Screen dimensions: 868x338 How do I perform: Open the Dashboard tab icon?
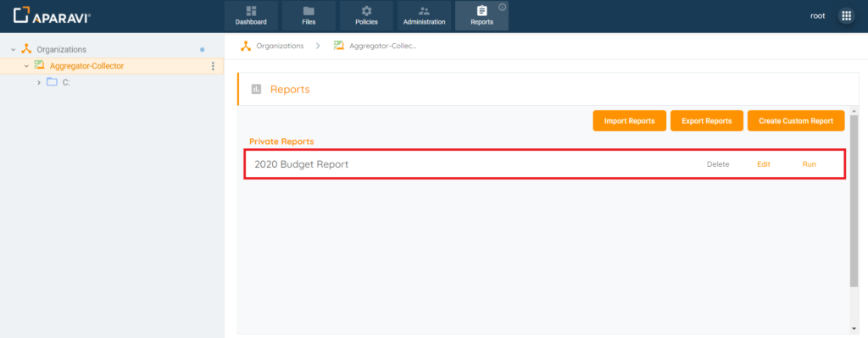251,11
